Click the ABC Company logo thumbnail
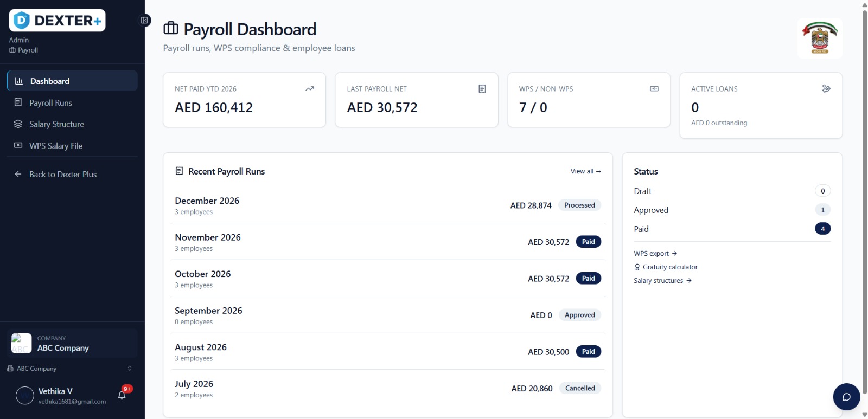The height and width of the screenshot is (419, 868). click(22, 343)
